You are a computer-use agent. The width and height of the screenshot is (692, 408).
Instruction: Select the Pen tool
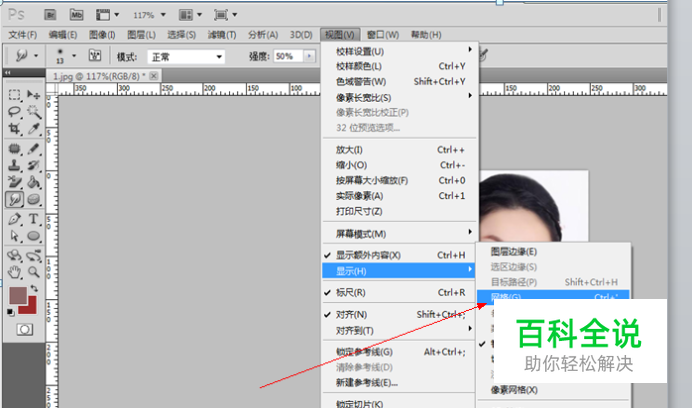click(14, 219)
